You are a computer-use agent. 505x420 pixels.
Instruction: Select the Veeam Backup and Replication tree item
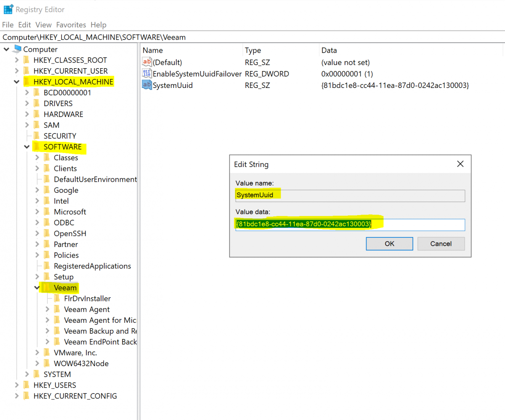[x=97, y=331]
